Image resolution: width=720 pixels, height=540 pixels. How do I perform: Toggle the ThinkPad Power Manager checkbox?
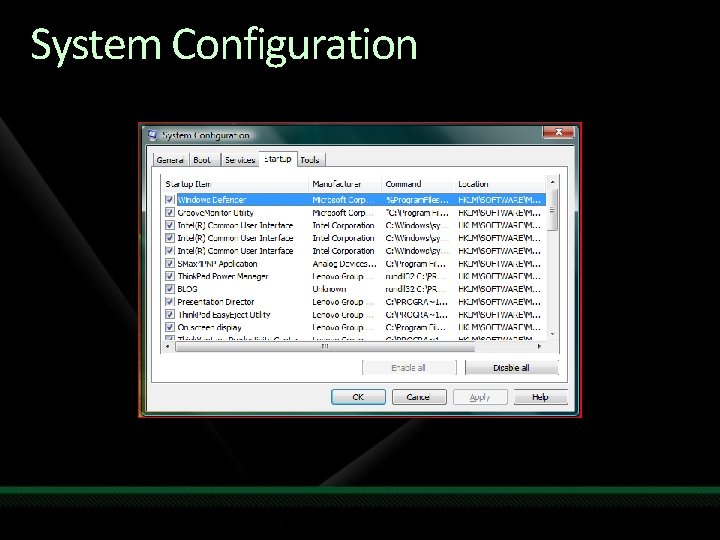pyautogui.click(x=169, y=276)
